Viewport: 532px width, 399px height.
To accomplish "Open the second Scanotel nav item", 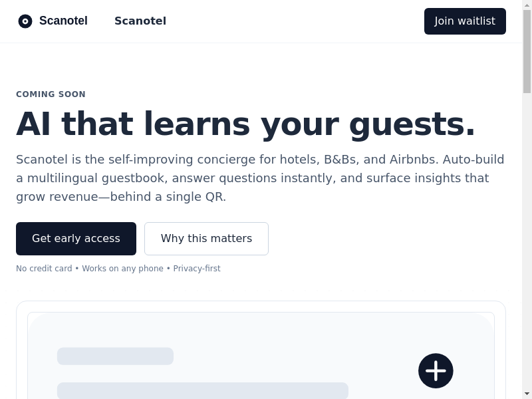I will point(140,21).
